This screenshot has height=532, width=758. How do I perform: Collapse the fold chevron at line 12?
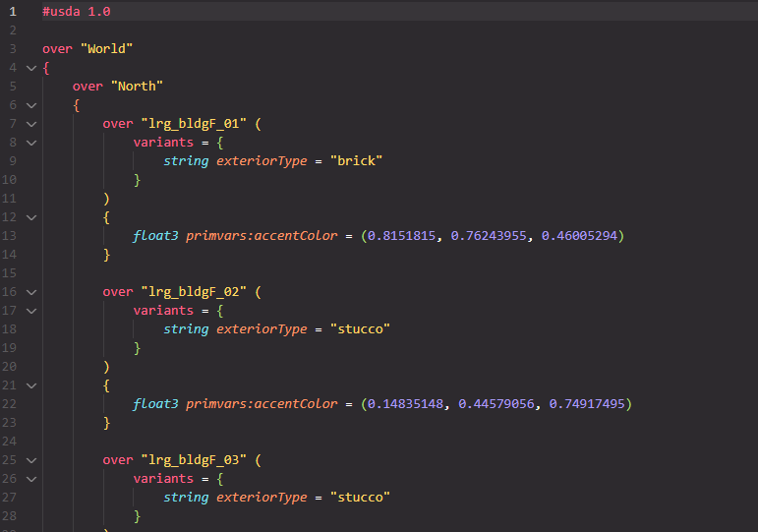(31, 217)
